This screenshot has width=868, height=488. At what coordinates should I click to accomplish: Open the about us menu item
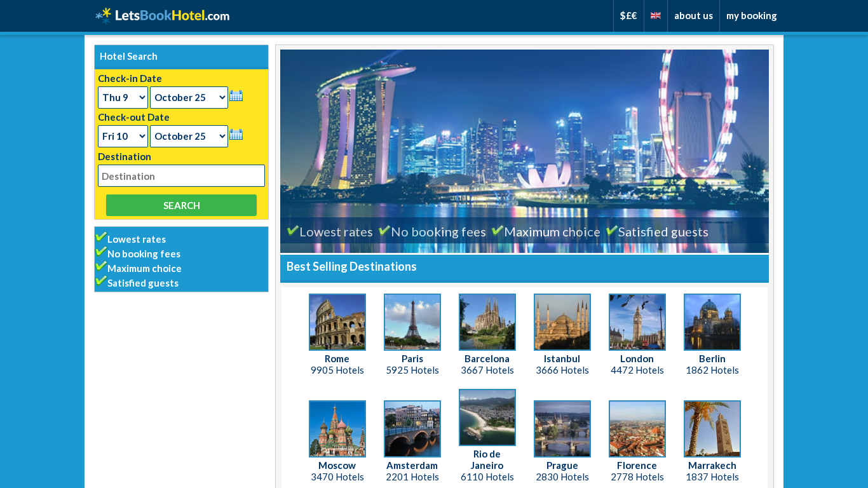coord(693,16)
